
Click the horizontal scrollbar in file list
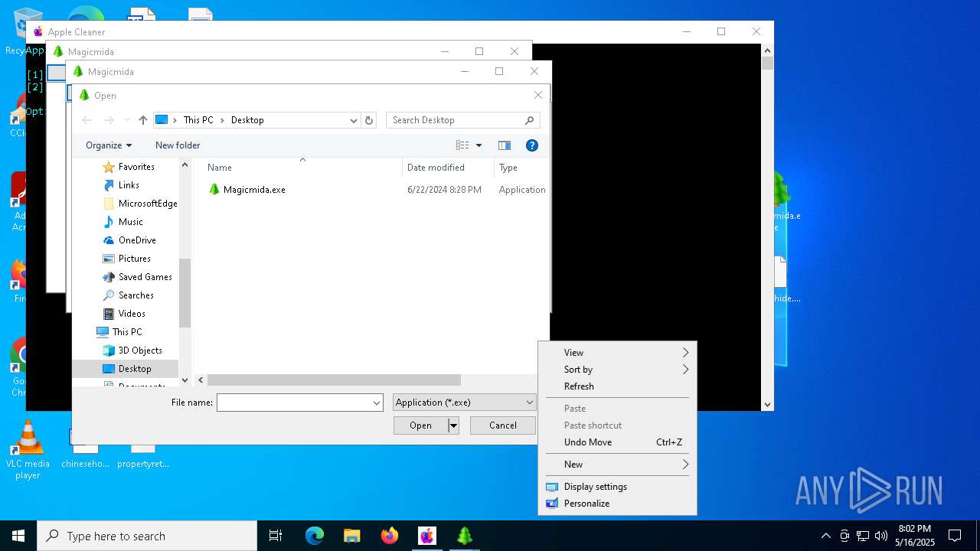[x=334, y=380]
